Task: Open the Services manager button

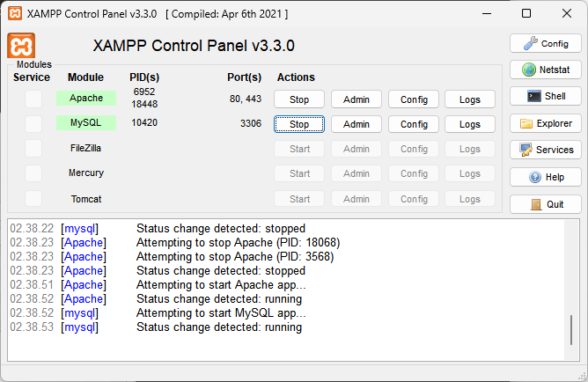Action: point(546,150)
